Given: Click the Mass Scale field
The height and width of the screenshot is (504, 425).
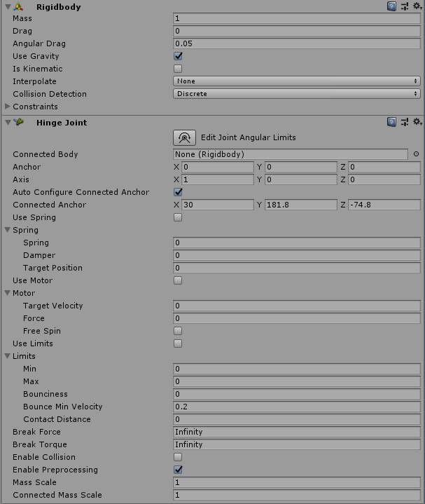Looking at the screenshot, I should pyautogui.click(x=297, y=482).
